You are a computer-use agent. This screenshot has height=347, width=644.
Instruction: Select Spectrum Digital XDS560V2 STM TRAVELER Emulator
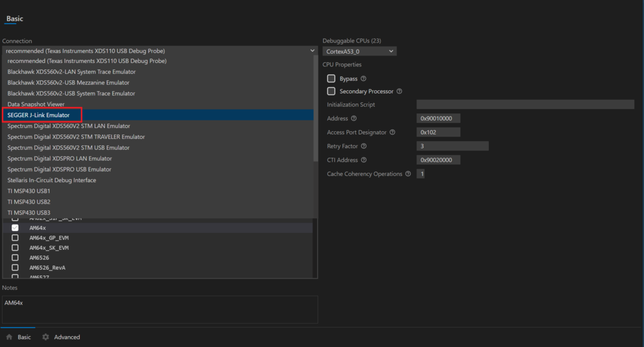coord(158,136)
